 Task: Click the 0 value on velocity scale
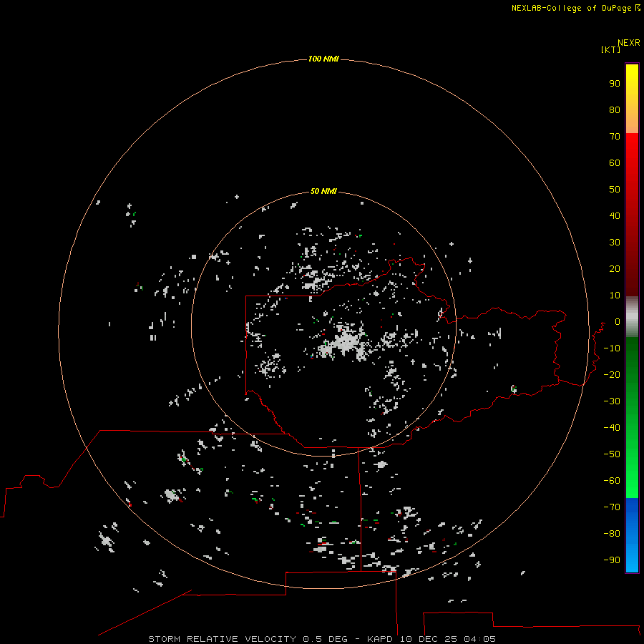(618, 322)
